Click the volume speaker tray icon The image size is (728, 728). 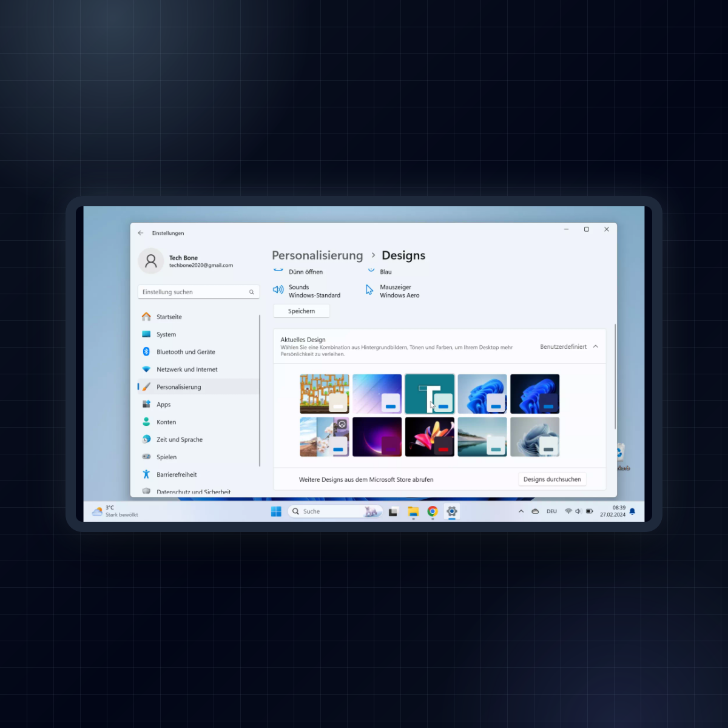point(578,511)
